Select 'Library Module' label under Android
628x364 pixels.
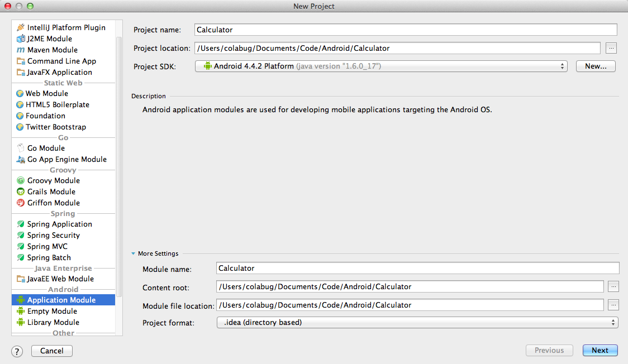(53, 322)
